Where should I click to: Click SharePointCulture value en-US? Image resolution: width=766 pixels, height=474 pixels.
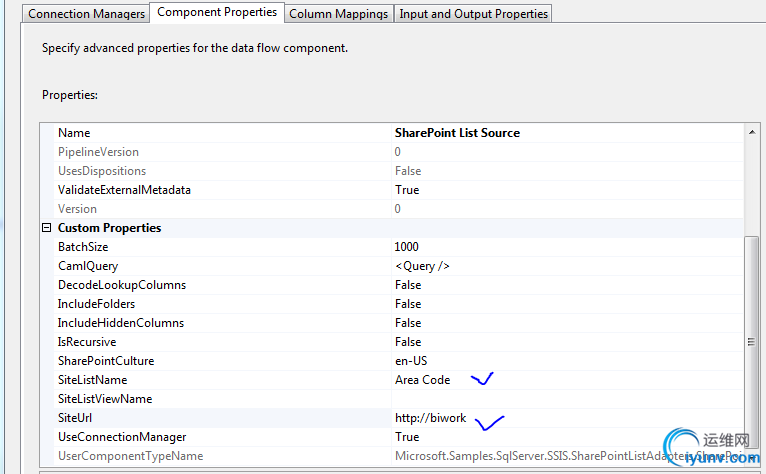[411, 361]
